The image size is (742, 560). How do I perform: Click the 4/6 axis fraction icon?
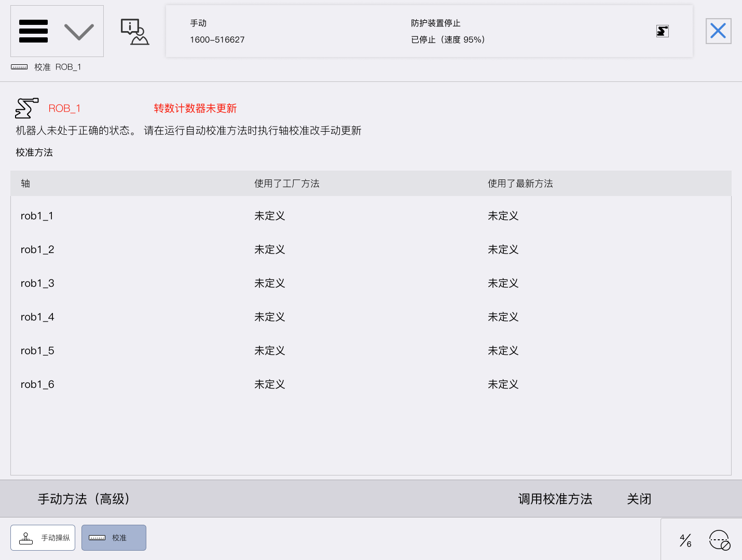coord(685,540)
